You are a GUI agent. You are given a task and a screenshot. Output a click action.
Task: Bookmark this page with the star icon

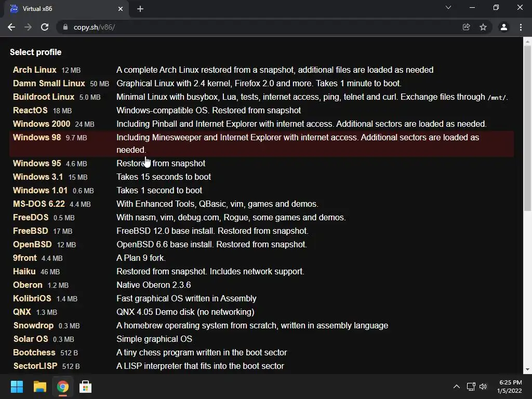483,27
